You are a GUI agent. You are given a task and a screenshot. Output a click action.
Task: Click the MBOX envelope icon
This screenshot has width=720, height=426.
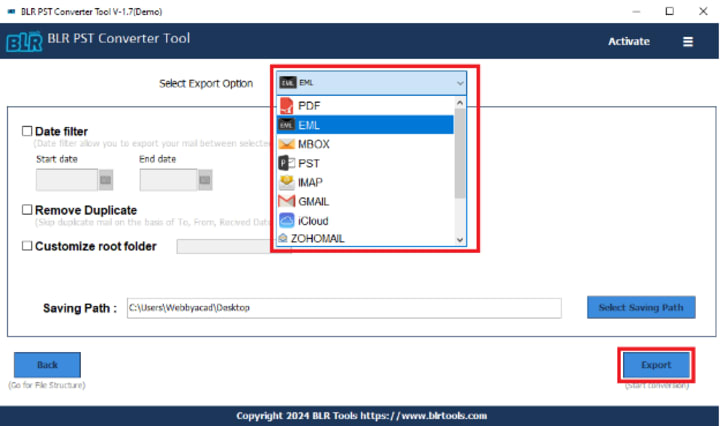click(287, 144)
